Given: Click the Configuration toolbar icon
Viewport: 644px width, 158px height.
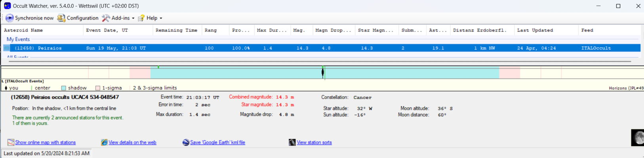Looking at the screenshot, I should 61,18.
